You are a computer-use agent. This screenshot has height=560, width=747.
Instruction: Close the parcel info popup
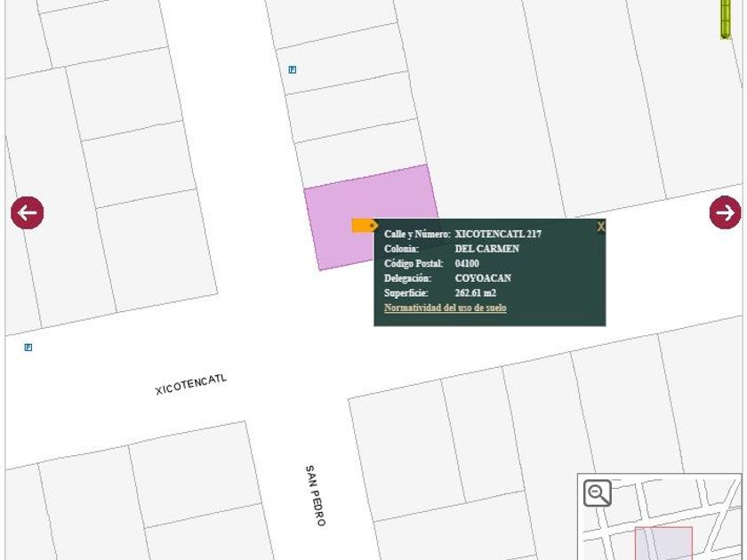coord(600,228)
